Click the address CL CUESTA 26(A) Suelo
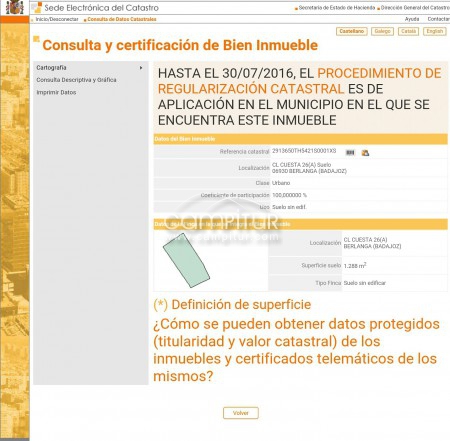This screenshot has width=450, height=441. [301, 165]
